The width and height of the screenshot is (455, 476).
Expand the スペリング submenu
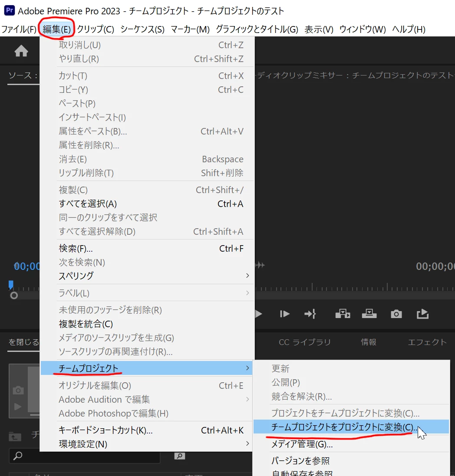coord(147,276)
